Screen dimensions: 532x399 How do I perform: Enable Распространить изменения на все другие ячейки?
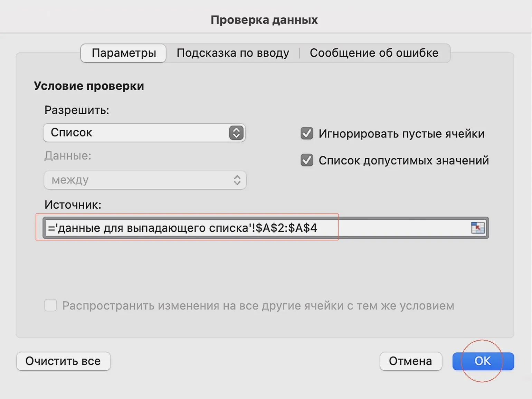[51, 305]
